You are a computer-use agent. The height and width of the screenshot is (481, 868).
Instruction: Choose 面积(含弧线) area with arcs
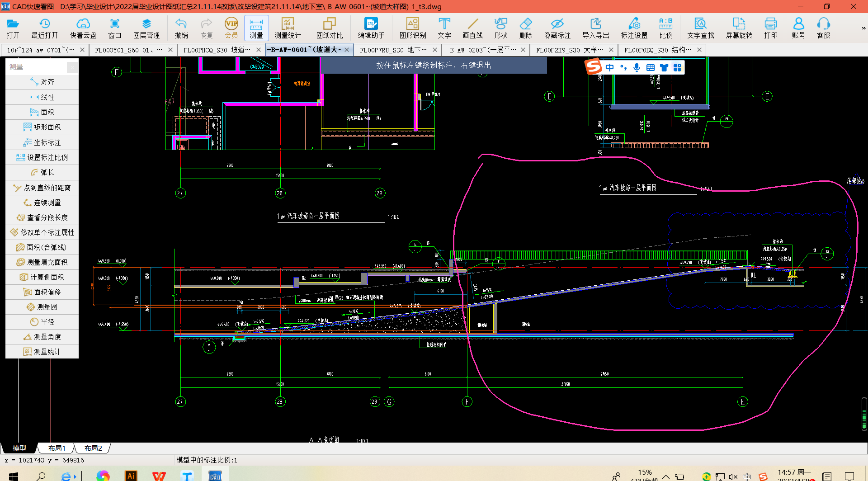(x=42, y=247)
